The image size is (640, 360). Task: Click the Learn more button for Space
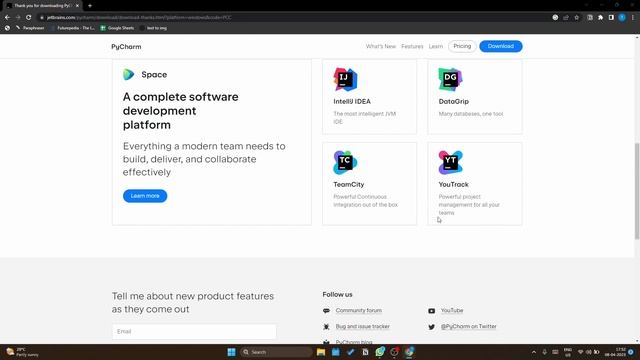[x=145, y=196]
